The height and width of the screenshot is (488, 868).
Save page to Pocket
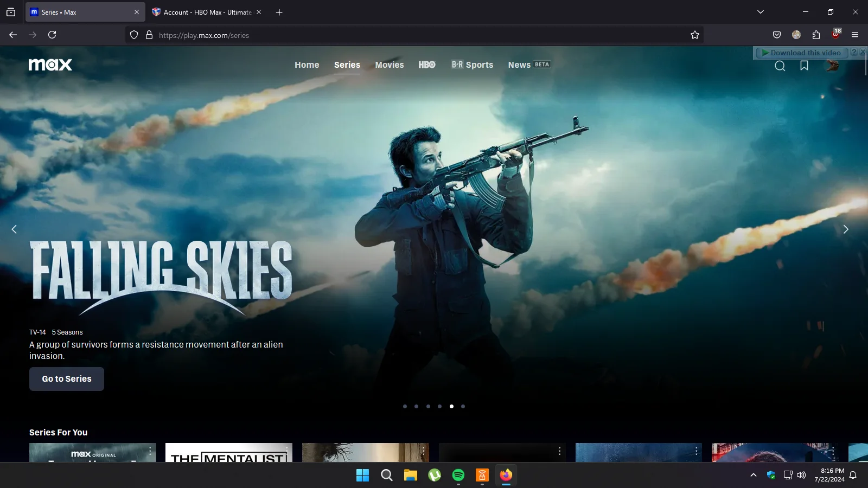(777, 35)
